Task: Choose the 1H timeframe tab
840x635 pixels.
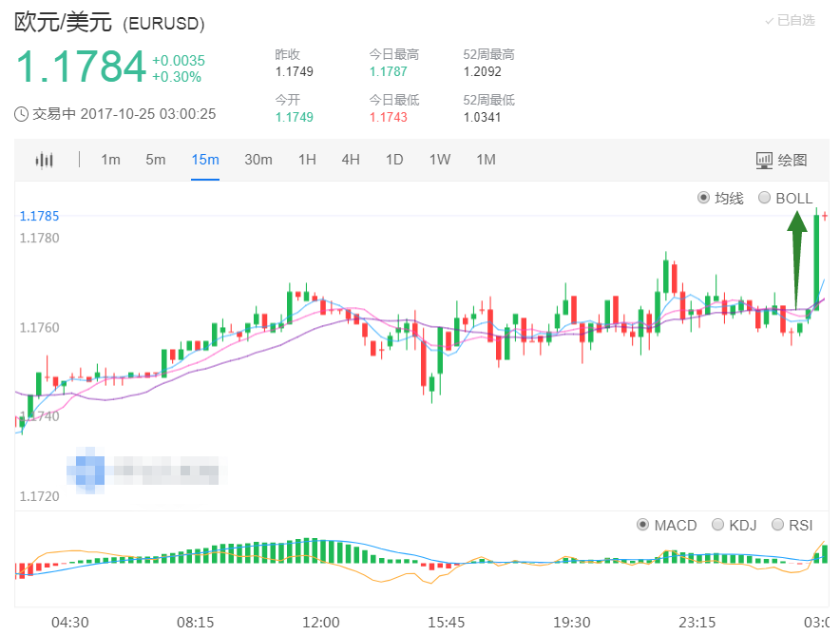Action: [x=307, y=160]
